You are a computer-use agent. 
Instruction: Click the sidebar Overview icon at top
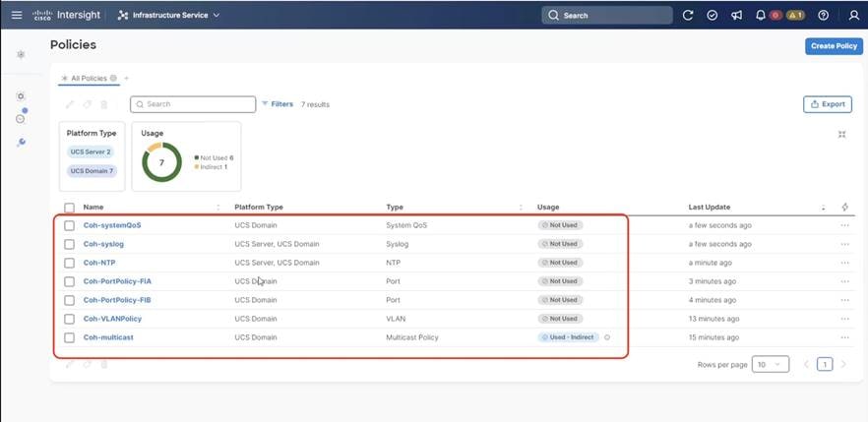[x=21, y=54]
